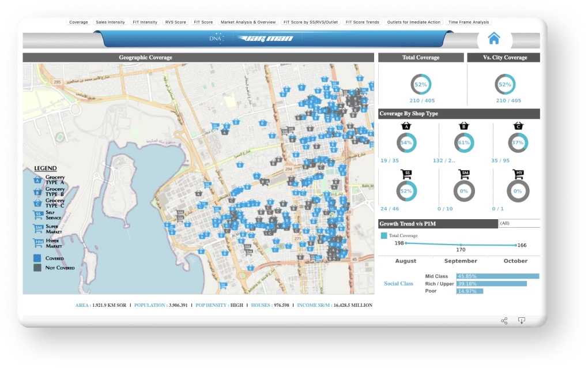This screenshot has height=368, width=588.
Task: Click the October 166 data point
Action: [516, 245]
